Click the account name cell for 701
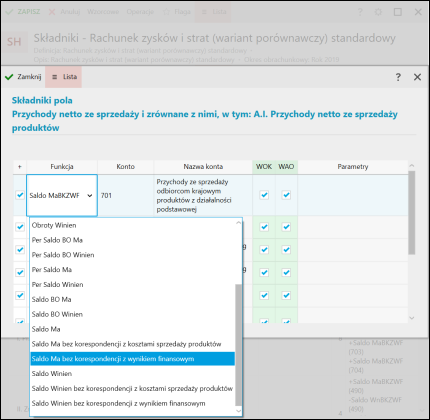Screen dimensions: 430x420 203,196
